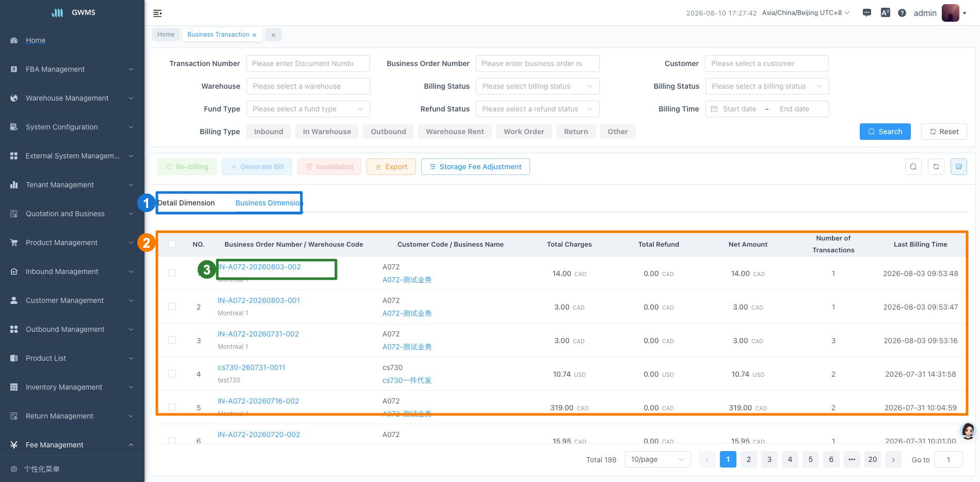980x482 pixels.
Task: Click the column settings icon button
Action: pyautogui.click(x=959, y=167)
